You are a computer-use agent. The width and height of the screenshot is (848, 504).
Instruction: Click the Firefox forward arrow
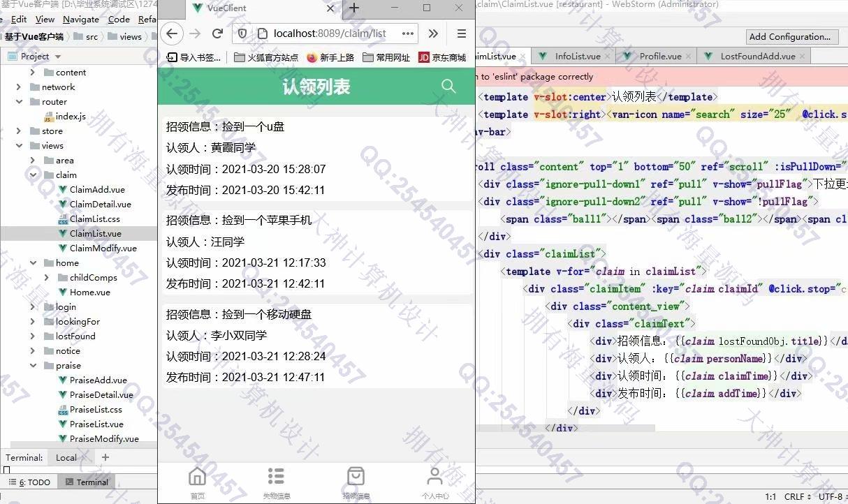tap(195, 34)
